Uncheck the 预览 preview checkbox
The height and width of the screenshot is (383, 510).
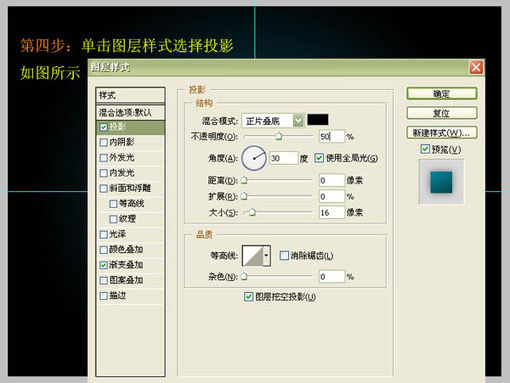[x=425, y=149]
